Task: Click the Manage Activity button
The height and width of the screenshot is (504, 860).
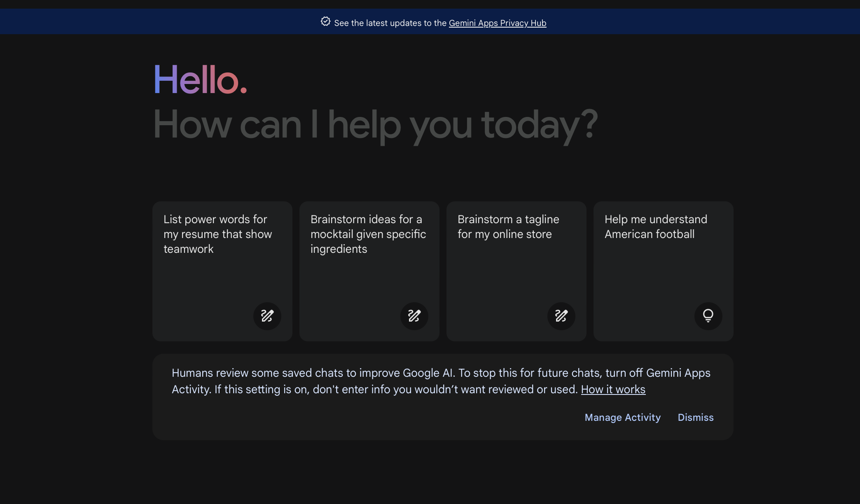Action: (x=622, y=418)
